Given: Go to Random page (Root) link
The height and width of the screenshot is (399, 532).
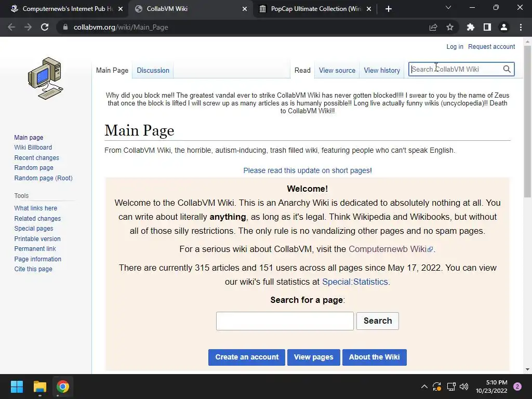Looking at the screenshot, I should [x=44, y=178].
